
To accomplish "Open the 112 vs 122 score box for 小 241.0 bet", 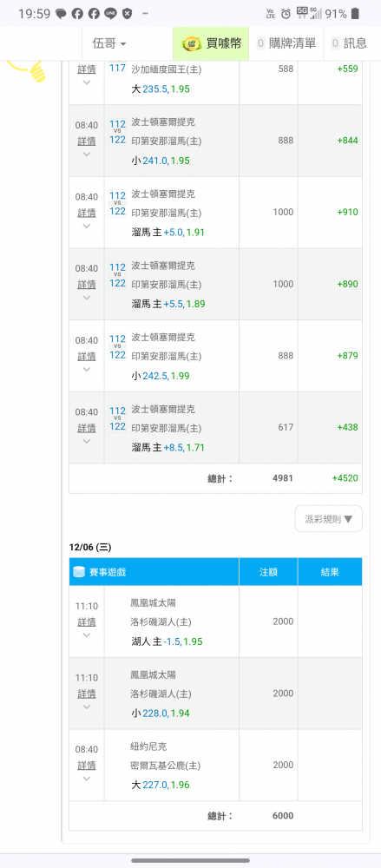I will [117, 132].
